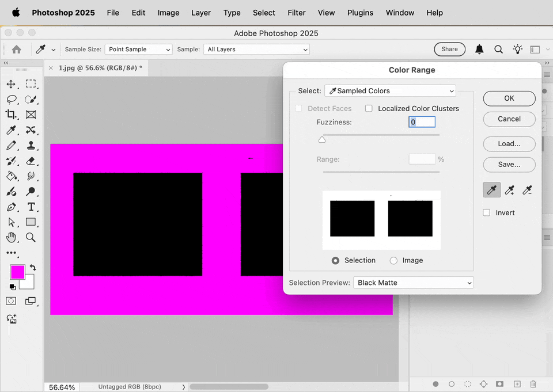Select the Image radio button
Screen dimensions: 553x392
tap(393, 261)
